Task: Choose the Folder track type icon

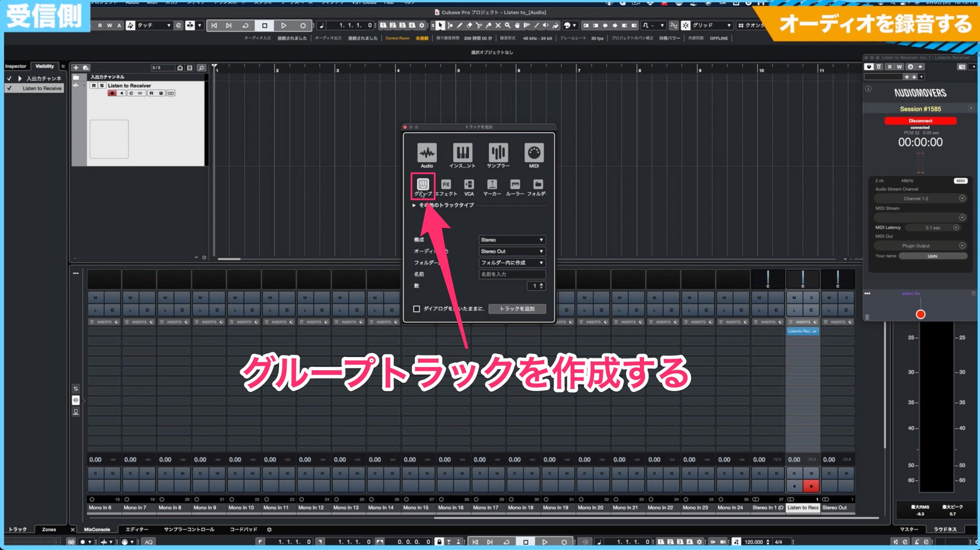Action: [x=538, y=185]
